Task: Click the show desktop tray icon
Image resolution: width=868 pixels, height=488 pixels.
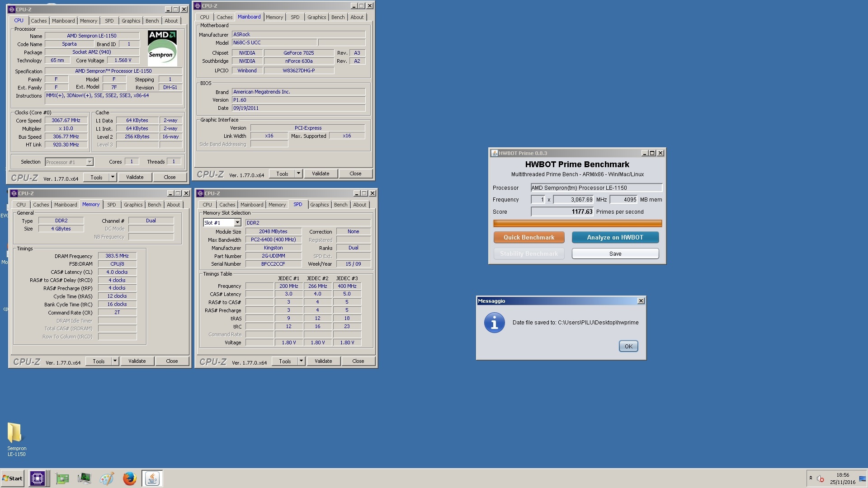Action: pos(863,479)
